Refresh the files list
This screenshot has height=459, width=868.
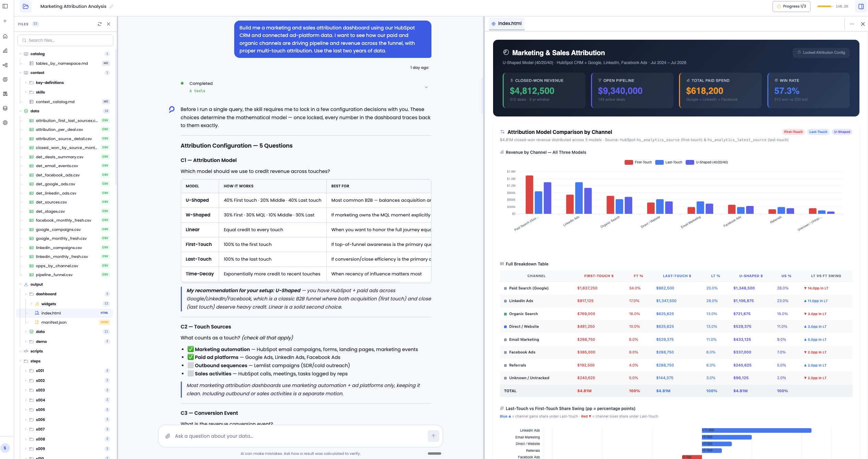[100, 24]
